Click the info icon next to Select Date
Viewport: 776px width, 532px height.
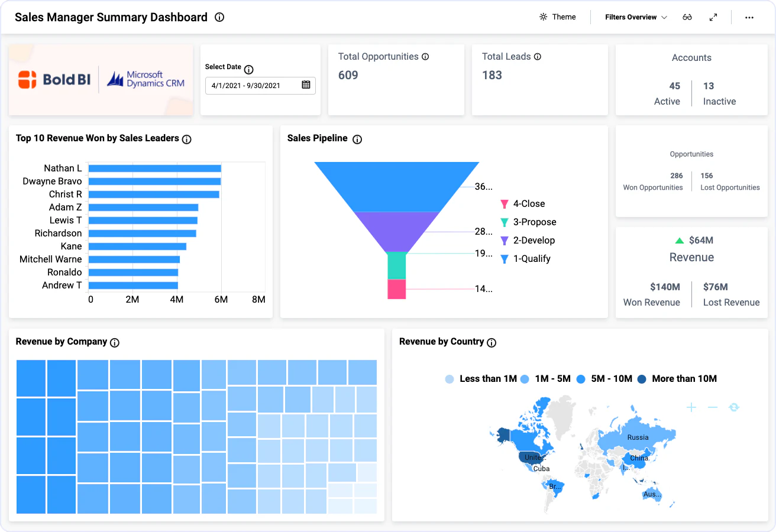coord(248,69)
